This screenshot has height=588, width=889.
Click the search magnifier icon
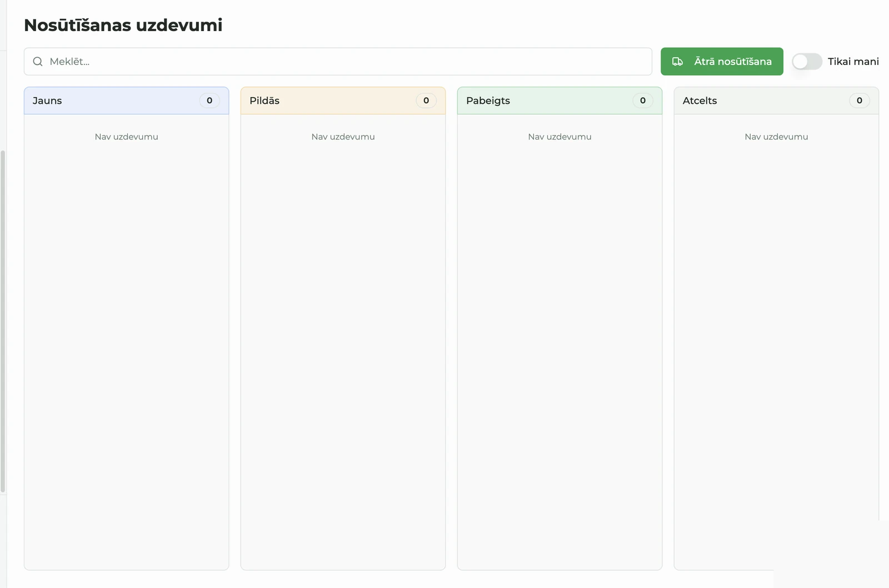click(38, 62)
